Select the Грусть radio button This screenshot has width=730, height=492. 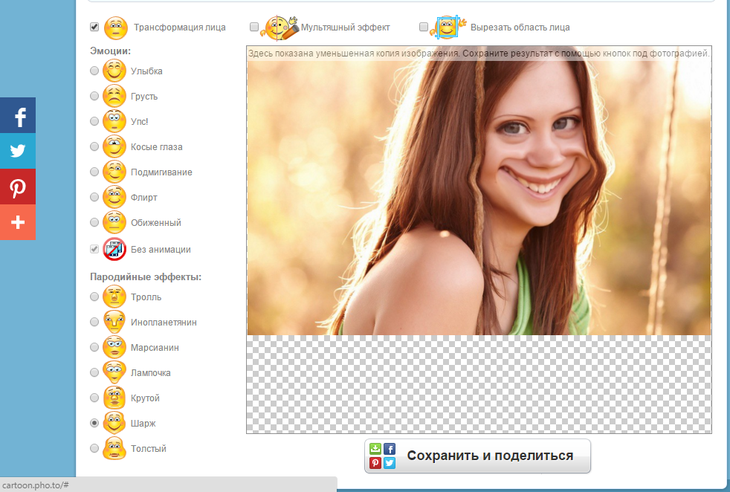tap(95, 96)
